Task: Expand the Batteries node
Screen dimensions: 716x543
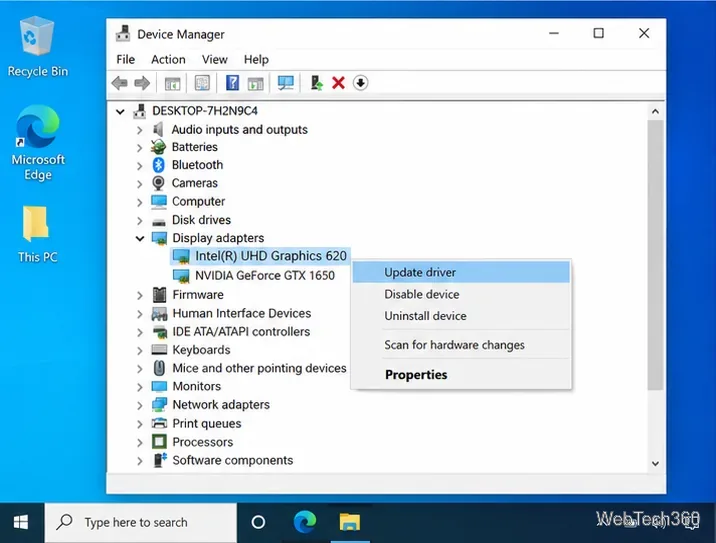Action: click(x=140, y=148)
